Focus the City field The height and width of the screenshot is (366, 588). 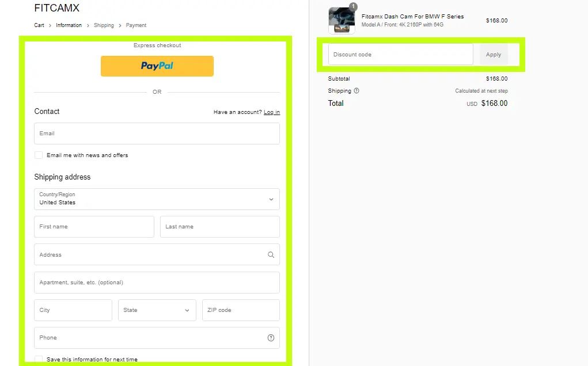pos(73,310)
